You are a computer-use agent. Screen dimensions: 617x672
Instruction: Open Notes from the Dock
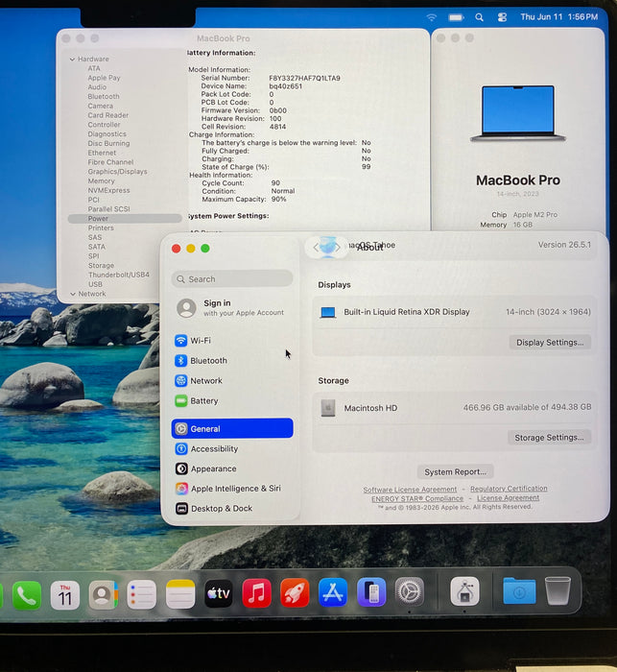(180, 595)
